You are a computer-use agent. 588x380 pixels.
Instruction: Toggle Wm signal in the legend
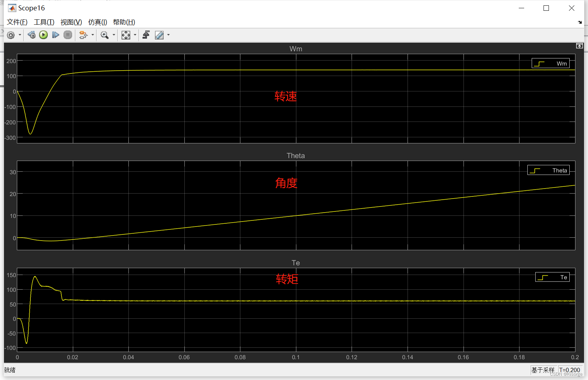tap(550, 63)
